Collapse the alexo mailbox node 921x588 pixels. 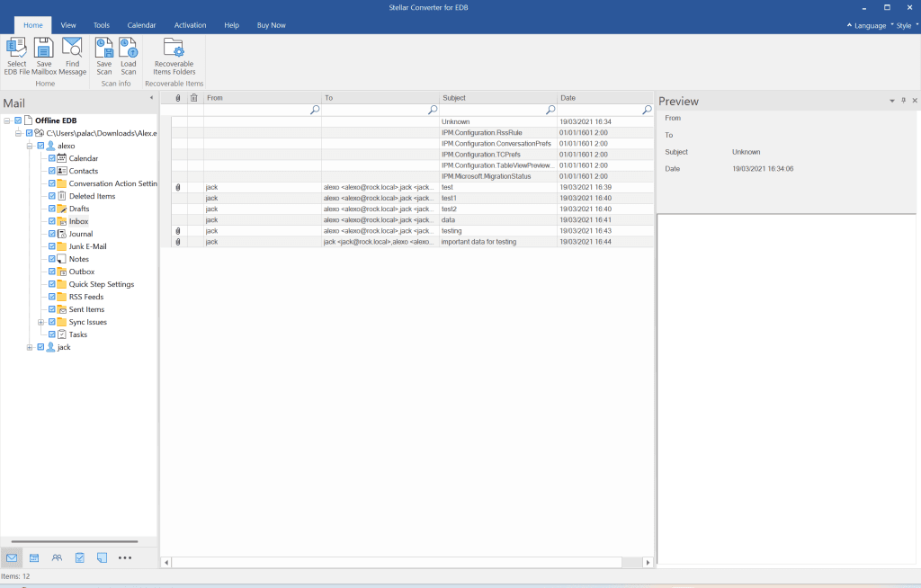pyautogui.click(x=30, y=146)
